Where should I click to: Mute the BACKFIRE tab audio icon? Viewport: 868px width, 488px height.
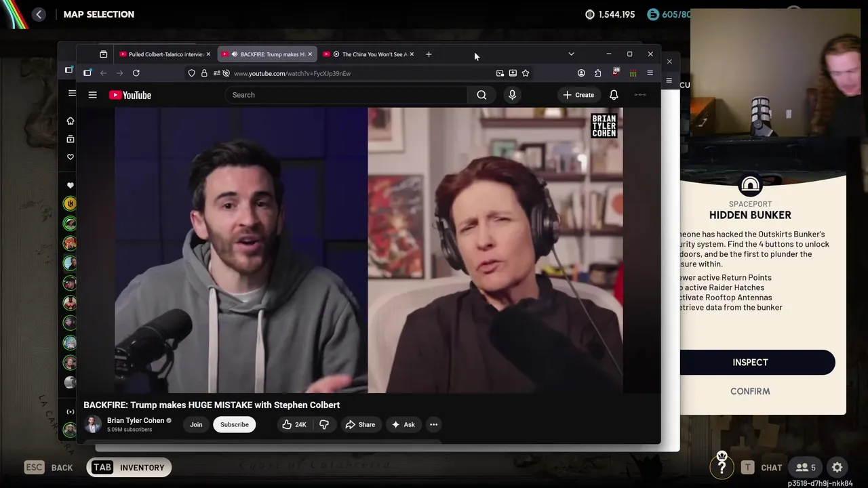(x=235, y=54)
